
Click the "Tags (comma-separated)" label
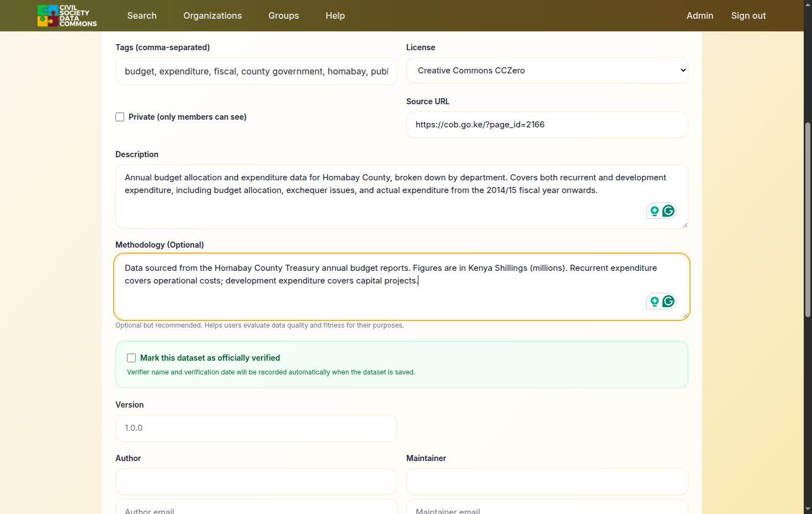(162, 47)
